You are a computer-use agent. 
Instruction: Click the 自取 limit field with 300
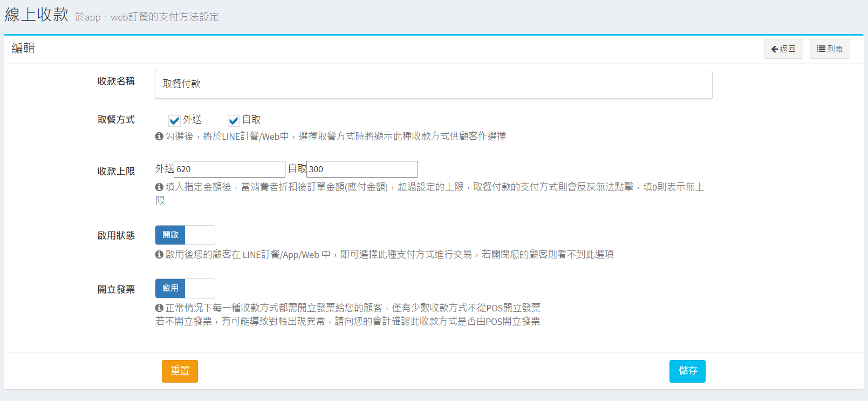pyautogui.click(x=362, y=169)
